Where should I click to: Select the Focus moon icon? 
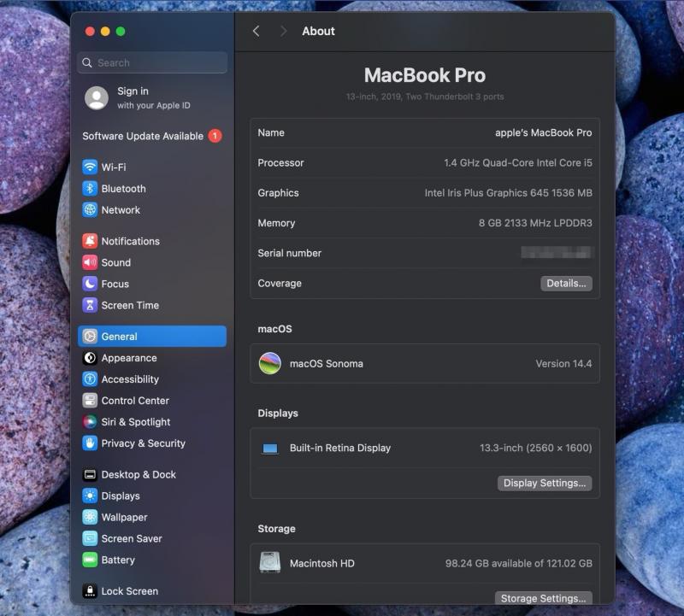[x=90, y=284]
